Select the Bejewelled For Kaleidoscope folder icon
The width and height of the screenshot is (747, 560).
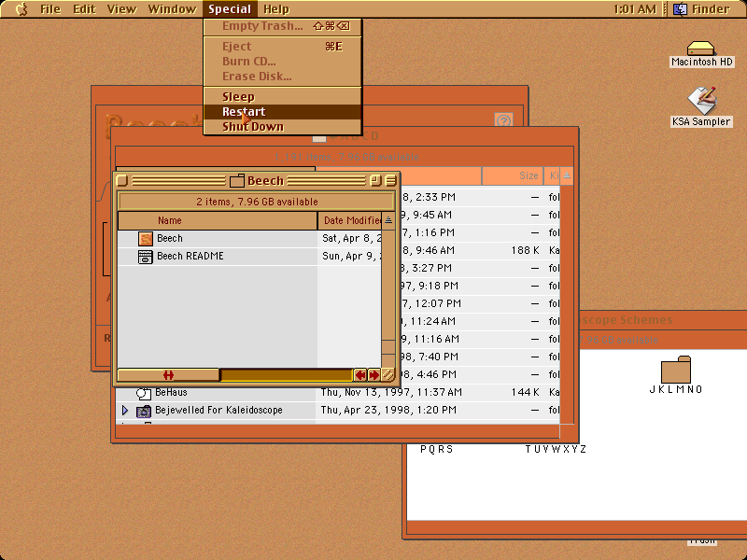click(x=144, y=411)
